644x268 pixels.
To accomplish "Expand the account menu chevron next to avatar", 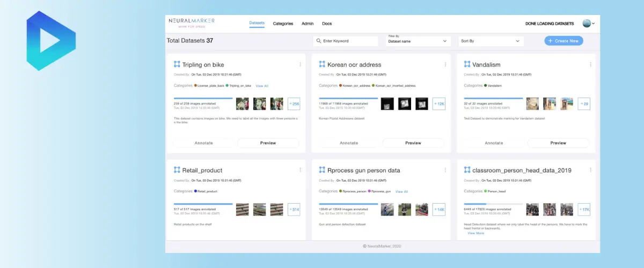I will click(x=594, y=24).
